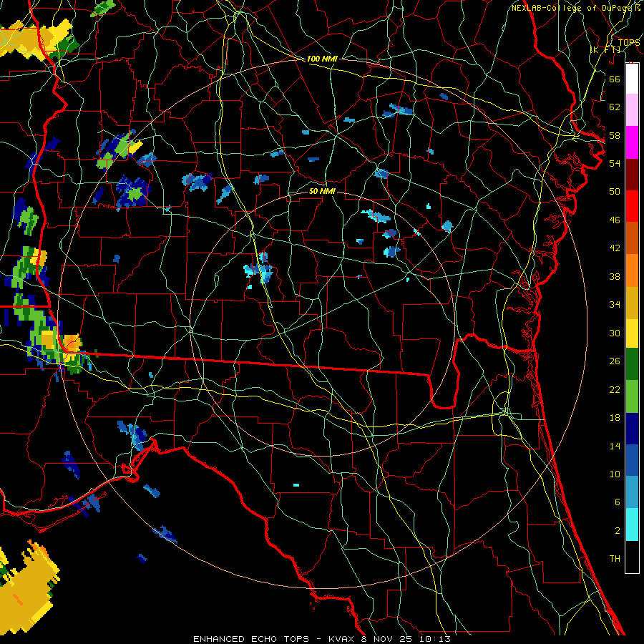Click the burnt orange legend swatch
644x644 pixels.
tap(632, 238)
